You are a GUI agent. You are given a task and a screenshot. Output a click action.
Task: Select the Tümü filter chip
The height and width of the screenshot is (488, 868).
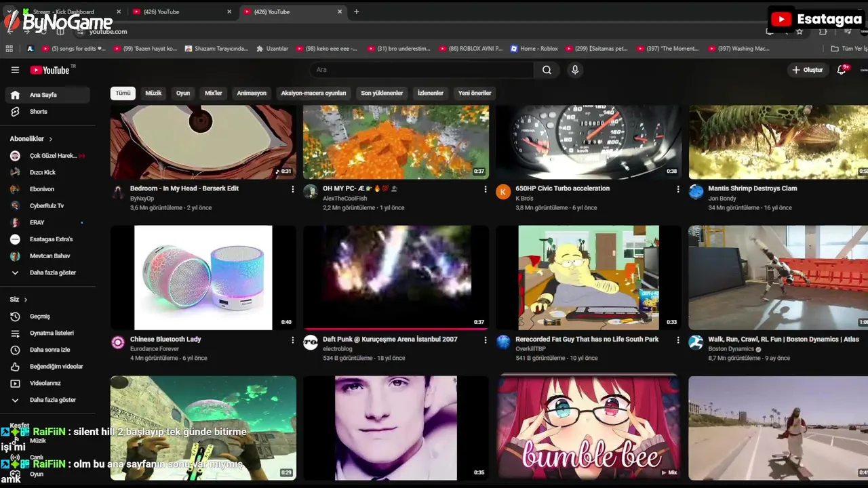123,93
